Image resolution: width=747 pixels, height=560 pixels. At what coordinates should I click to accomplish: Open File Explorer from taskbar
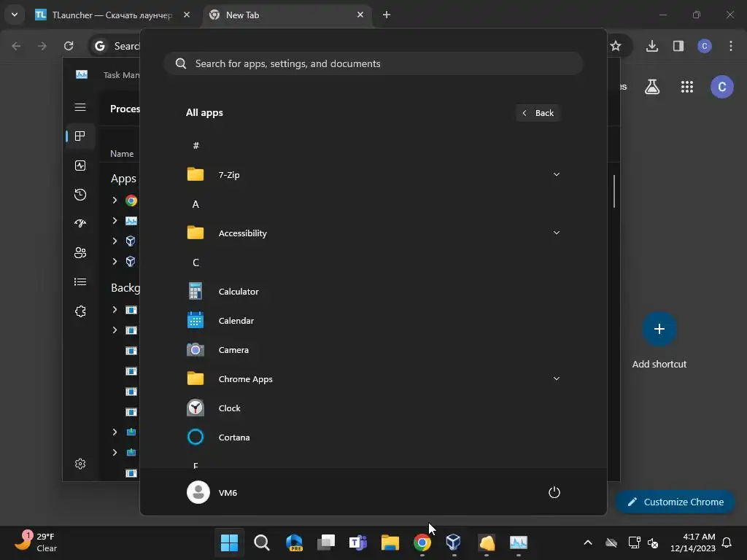coord(390,542)
